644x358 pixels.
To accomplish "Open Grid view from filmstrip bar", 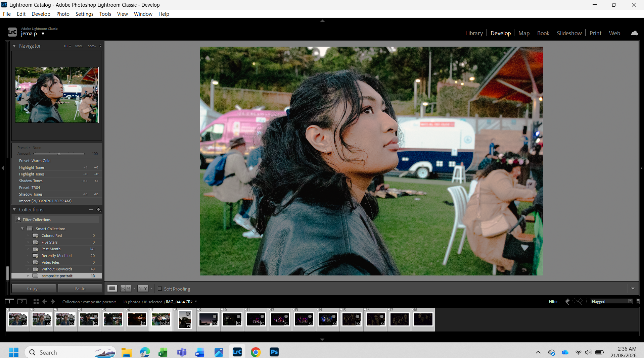I will point(36,302).
